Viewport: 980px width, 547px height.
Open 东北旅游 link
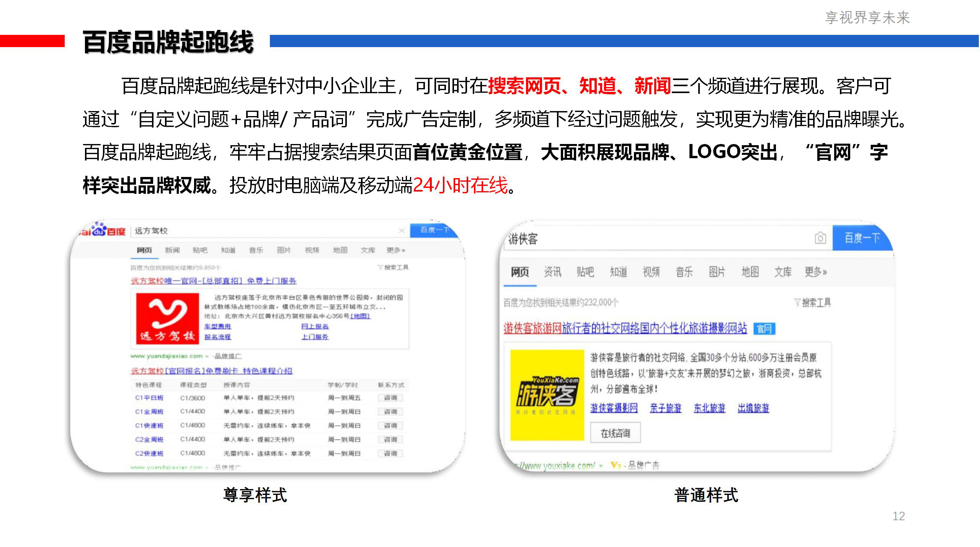click(709, 408)
